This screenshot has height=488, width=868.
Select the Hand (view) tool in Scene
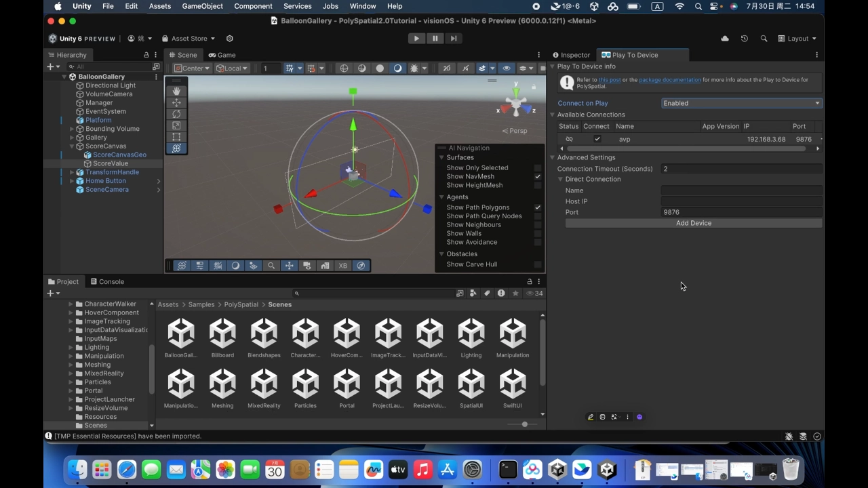pyautogui.click(x=176, y=91)
